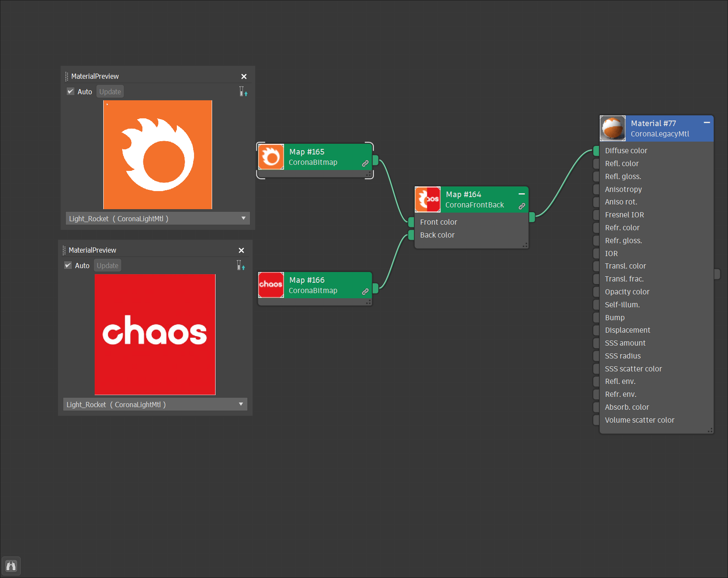Click SSS amount input socket

coord(596,343)
